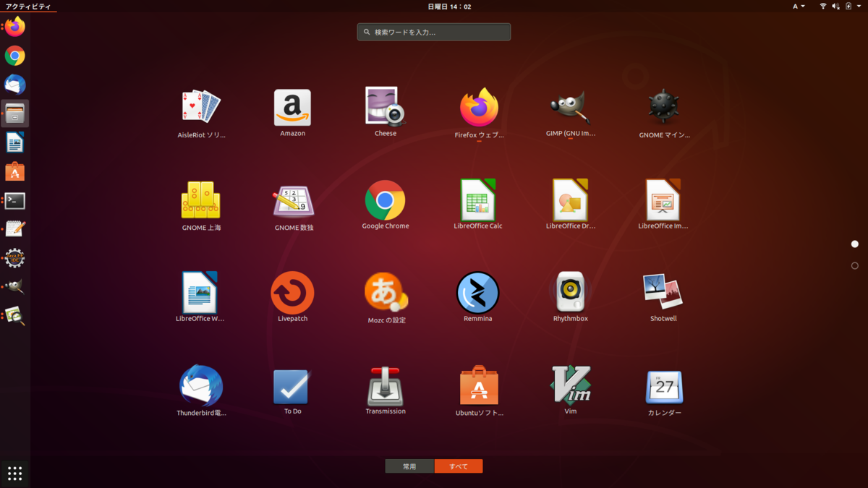Launch Vim editor

(571, 385)
